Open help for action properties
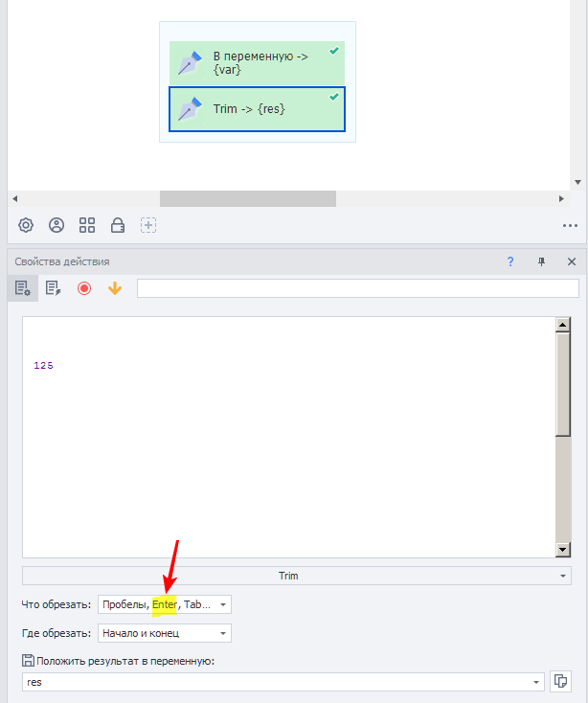Screen dimensions: 588x703 pos(510,261)
